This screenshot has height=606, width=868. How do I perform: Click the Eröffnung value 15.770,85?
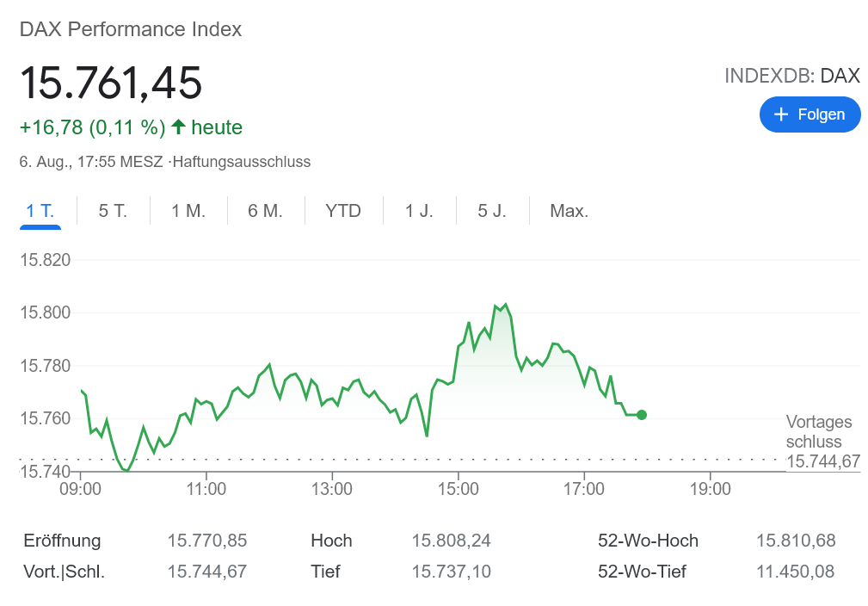[x=207, y=541]
